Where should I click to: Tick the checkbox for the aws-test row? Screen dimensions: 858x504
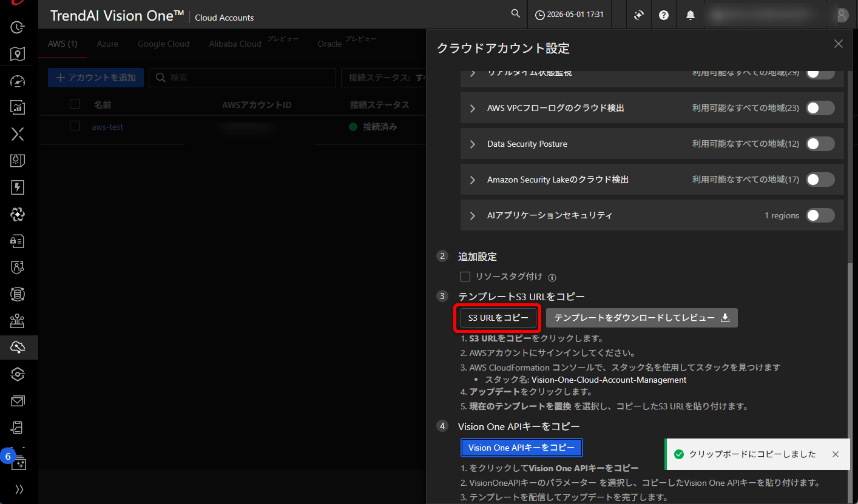[x=75, y=126]
